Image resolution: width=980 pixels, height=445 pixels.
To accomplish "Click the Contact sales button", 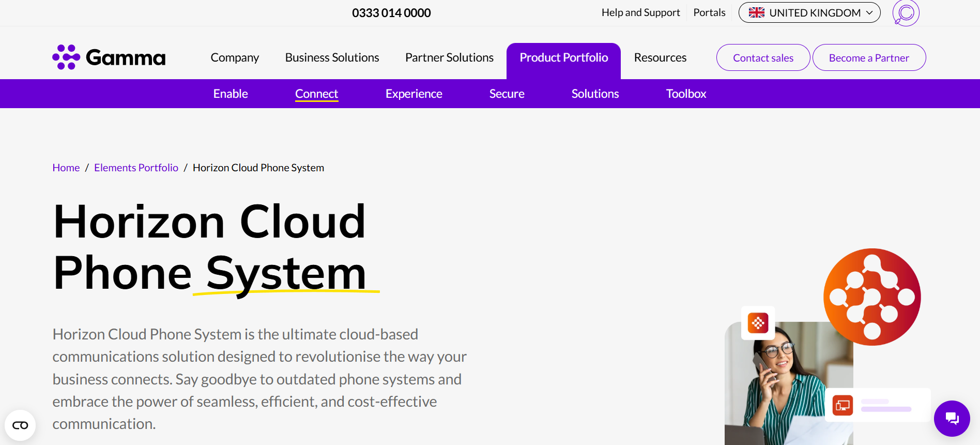I will coord(763,57).
